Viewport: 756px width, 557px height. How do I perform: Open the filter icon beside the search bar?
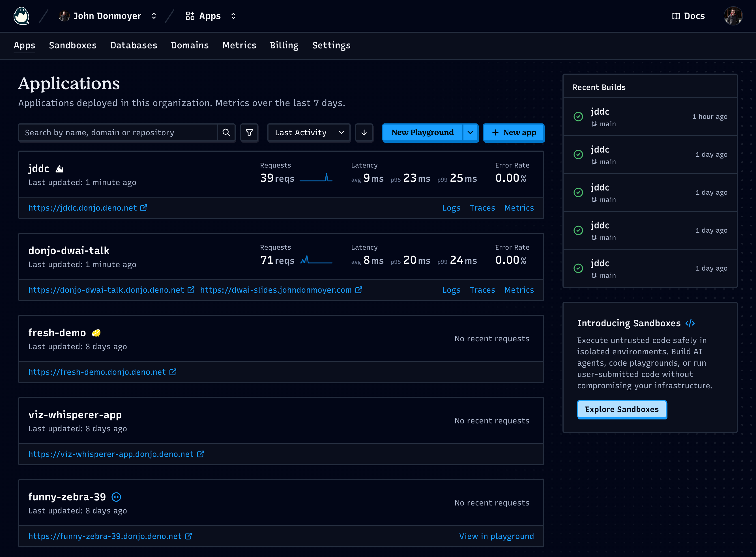coord(249,132)
